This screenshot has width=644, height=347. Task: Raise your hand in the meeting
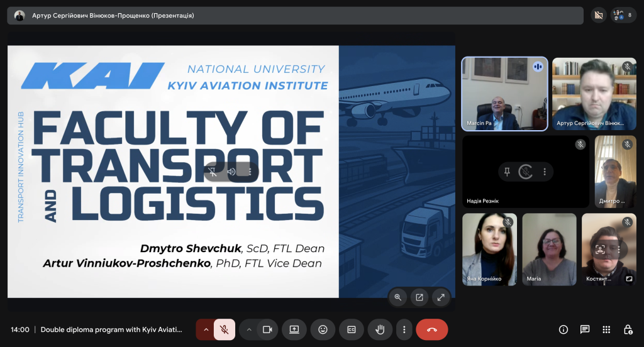[x=380, y=329]
